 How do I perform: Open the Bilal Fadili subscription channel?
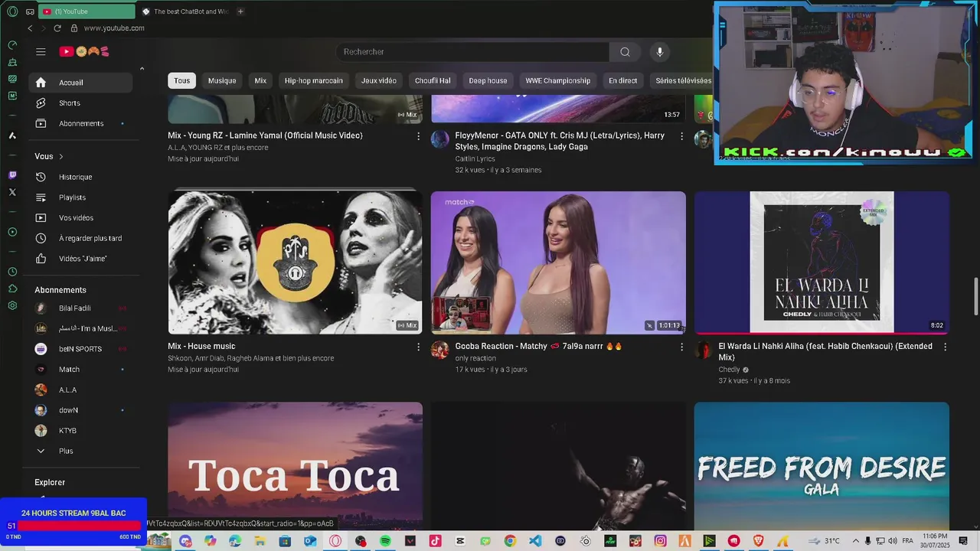tap(80, 308)
